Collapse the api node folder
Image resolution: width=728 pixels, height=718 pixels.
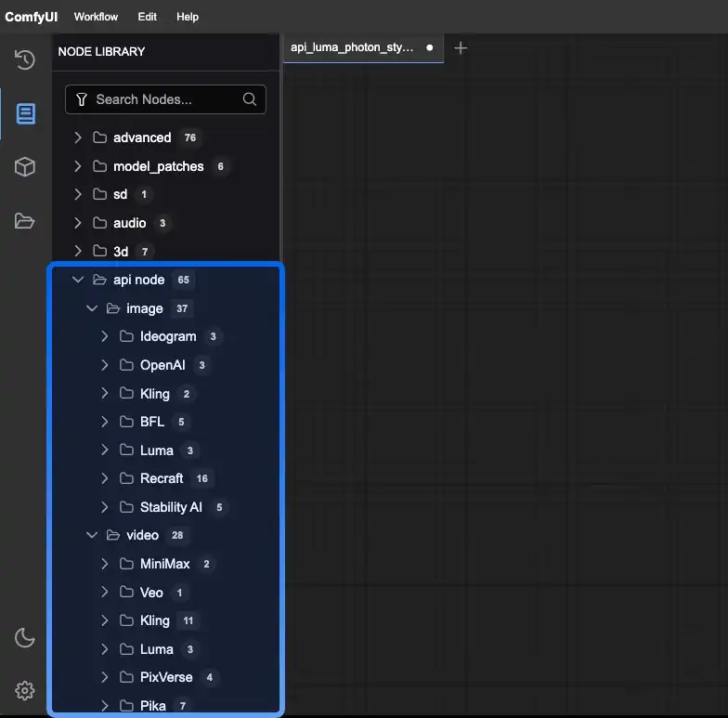pyautogui.click(x=78, y=280)
